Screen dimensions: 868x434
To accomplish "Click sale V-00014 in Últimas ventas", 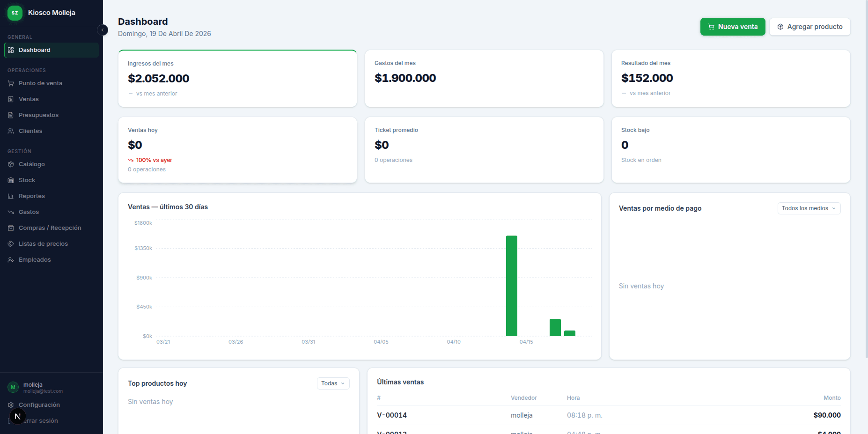I will [392, 415].
